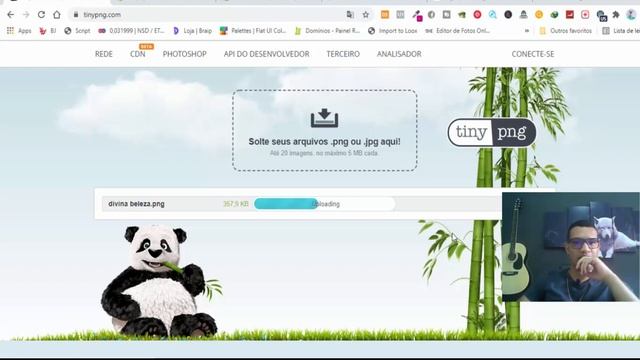The width and height of the screenshot is (640, 360).
Task: Open the browser home page icon
Action: coord(57,15)
